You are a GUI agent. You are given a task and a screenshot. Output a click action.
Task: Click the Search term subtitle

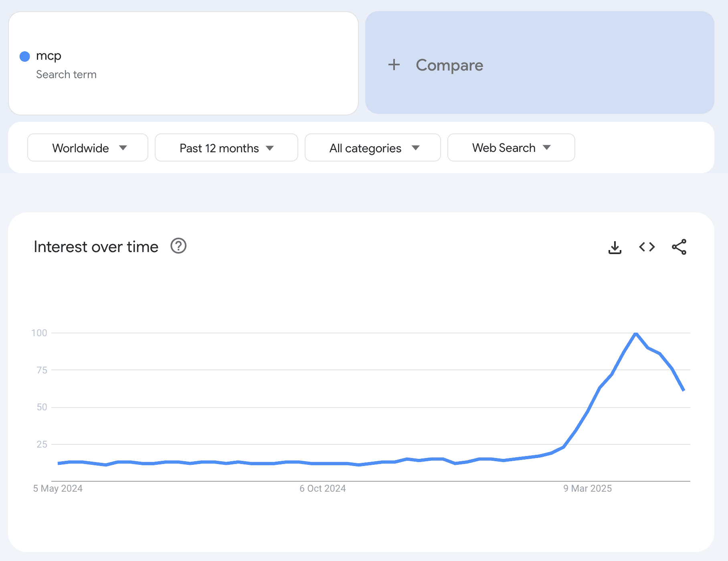point(66,75)
